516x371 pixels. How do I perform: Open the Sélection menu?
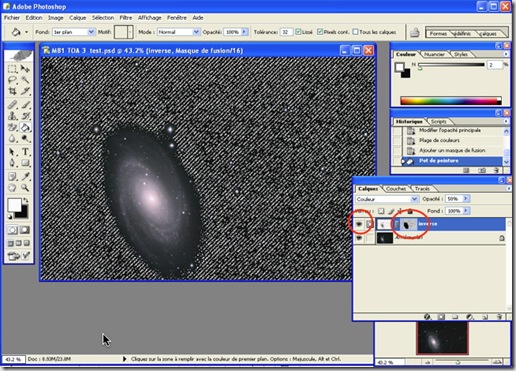103,18
